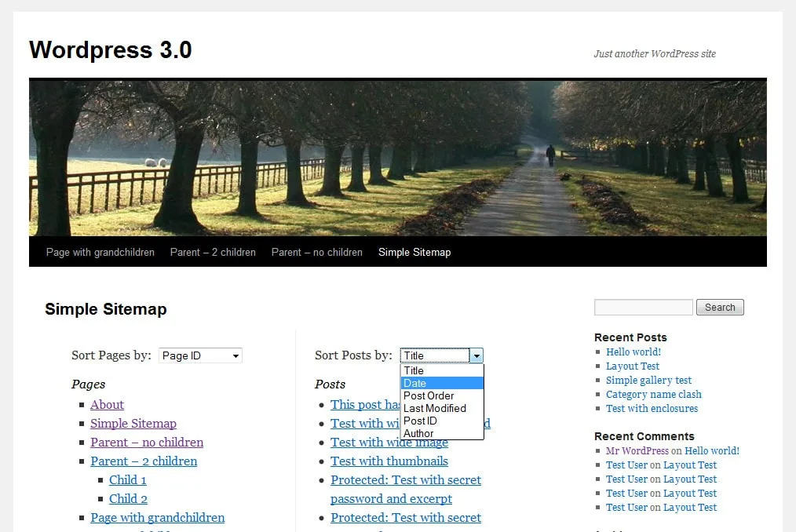The width and height of the screenshot is (796, 532).
Task: Open Parent – 2 children link in Pages list
Action: (x=144, y=461)
